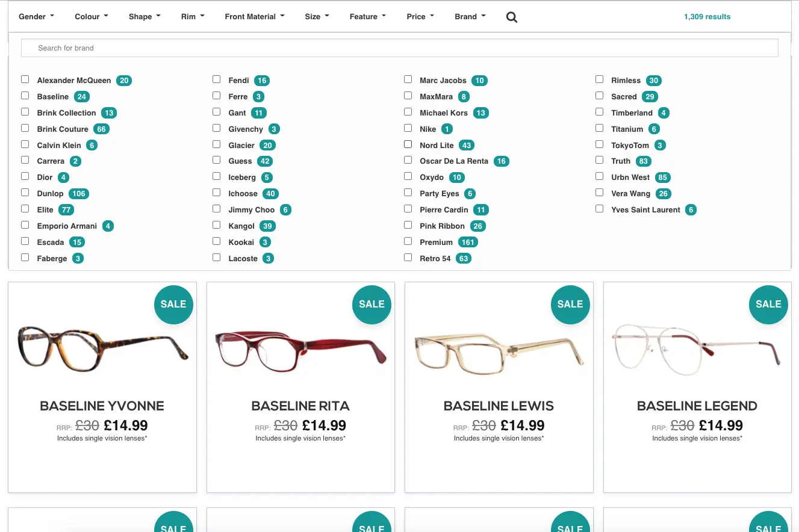799x532 pixels.
Task: Click the Calvin Klein label
Action: 59,146
